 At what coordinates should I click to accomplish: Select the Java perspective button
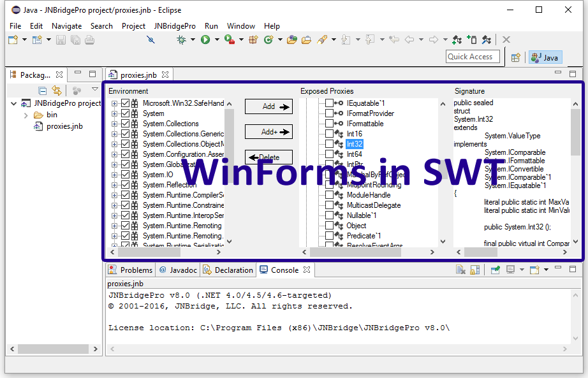click(x=545, y=57)
